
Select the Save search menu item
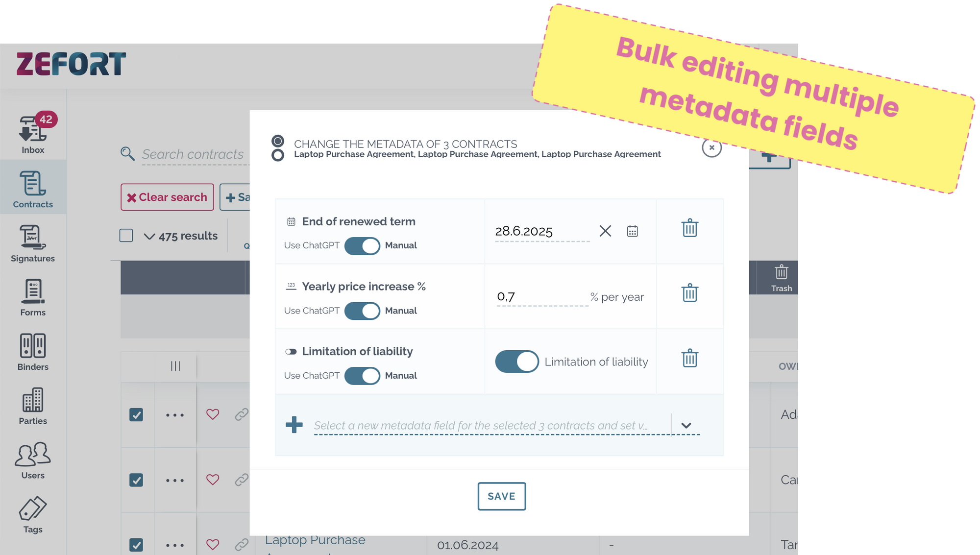click(x=240, y=196)
